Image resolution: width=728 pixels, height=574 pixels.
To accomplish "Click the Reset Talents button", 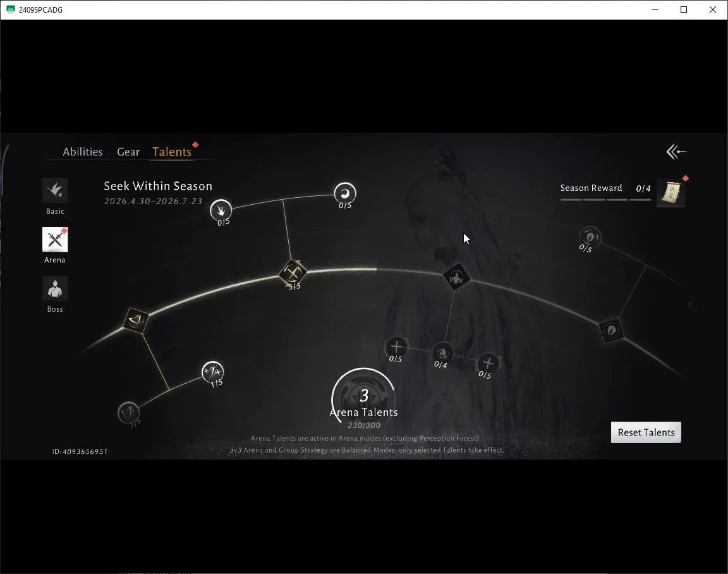I will [x=646, y=432].
